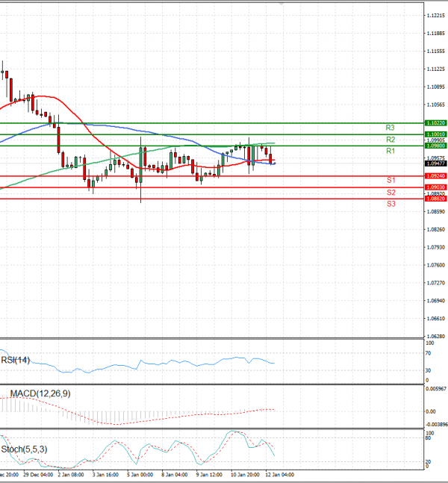Click the 1.10895 price axis value
448x483 pixels.
coord(435,87)
